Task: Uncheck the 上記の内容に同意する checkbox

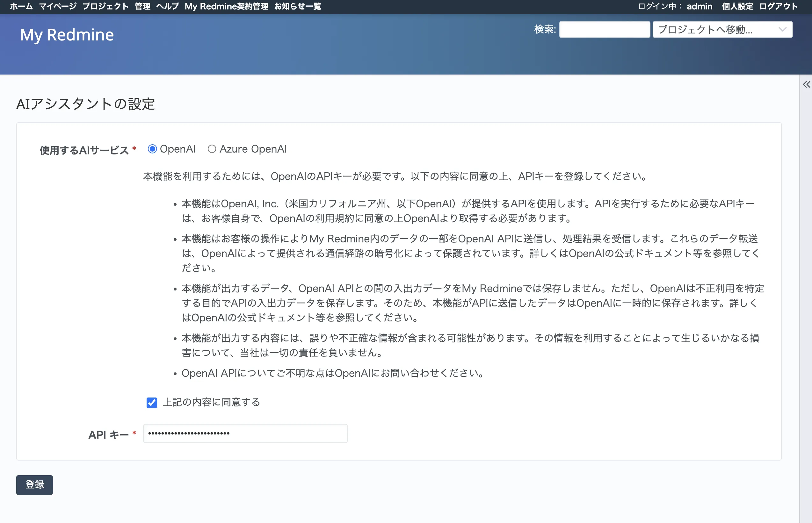Action: point(151,403)
